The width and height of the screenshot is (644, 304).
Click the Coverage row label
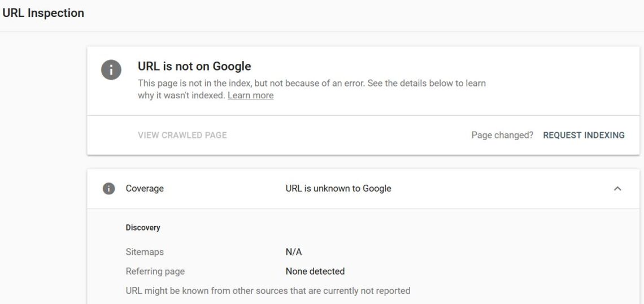[x=145, y=189]
